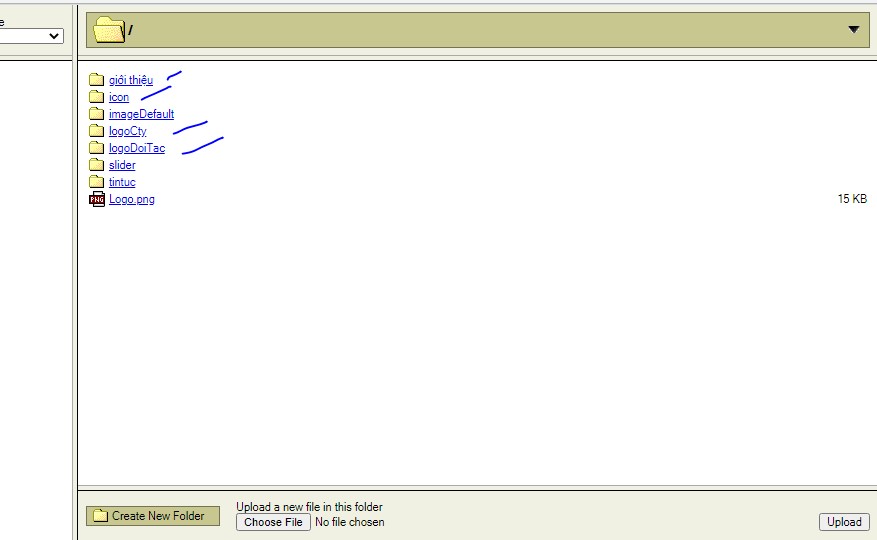
Task: Open the imageDefault folder link
Action: 142,114
